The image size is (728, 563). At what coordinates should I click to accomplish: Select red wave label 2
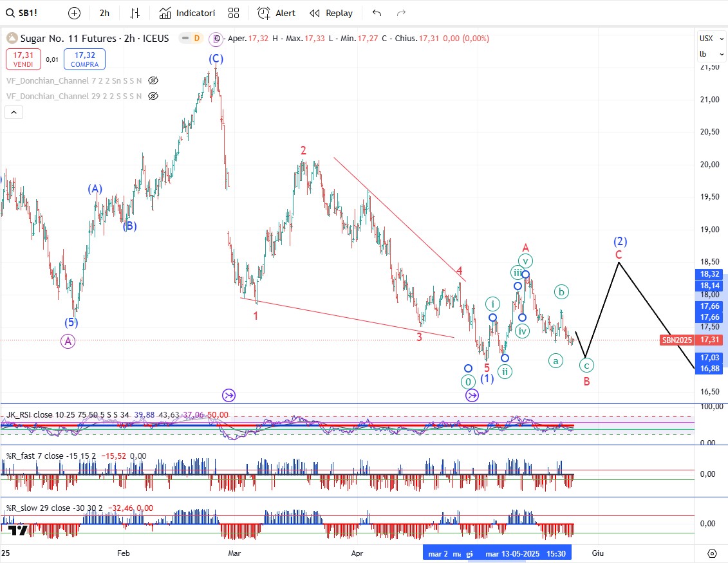click(303, 151)
